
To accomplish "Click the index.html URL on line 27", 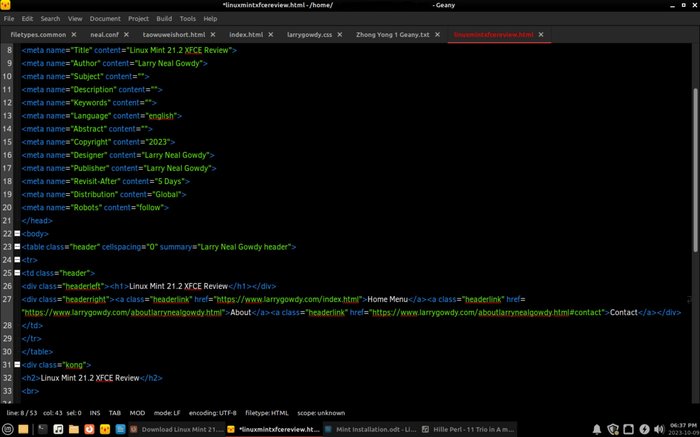I will 289,299.
